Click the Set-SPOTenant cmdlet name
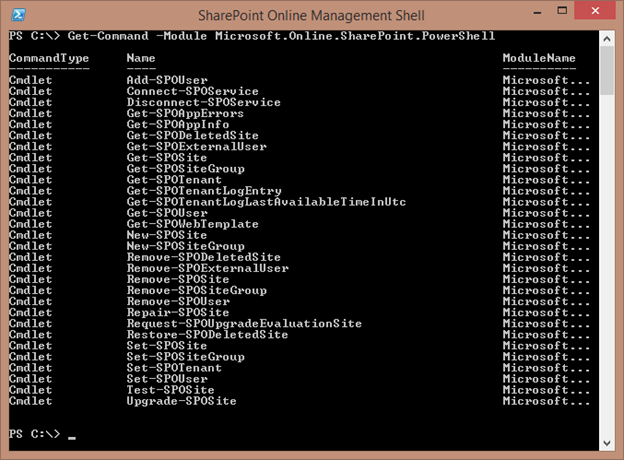 coord(174,368)
